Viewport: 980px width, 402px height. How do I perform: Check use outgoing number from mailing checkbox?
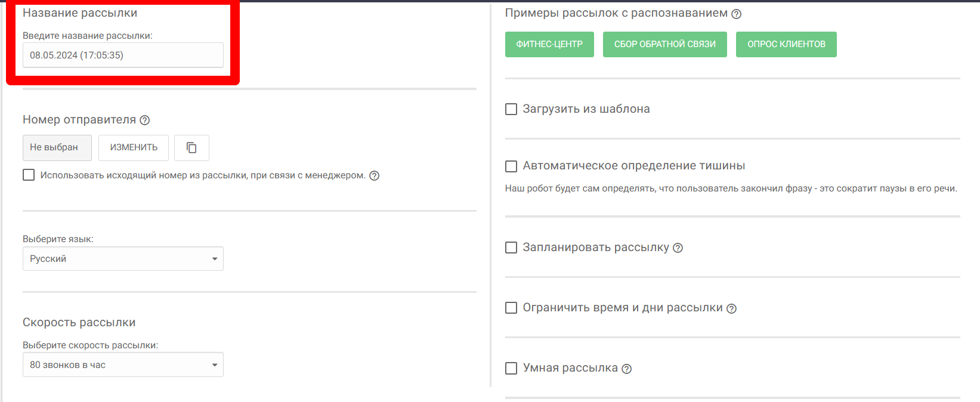pos(29,175)
